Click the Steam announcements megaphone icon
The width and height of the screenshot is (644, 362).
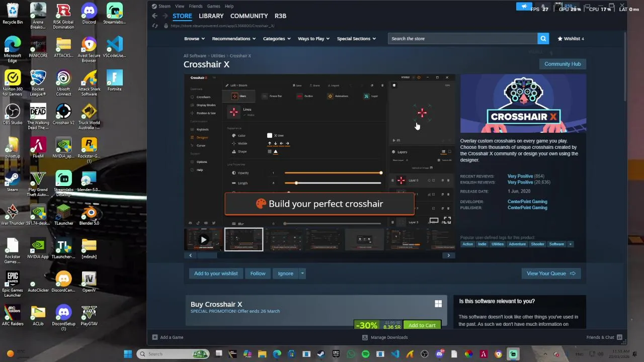pyautogui.click(x=524, y=7)
